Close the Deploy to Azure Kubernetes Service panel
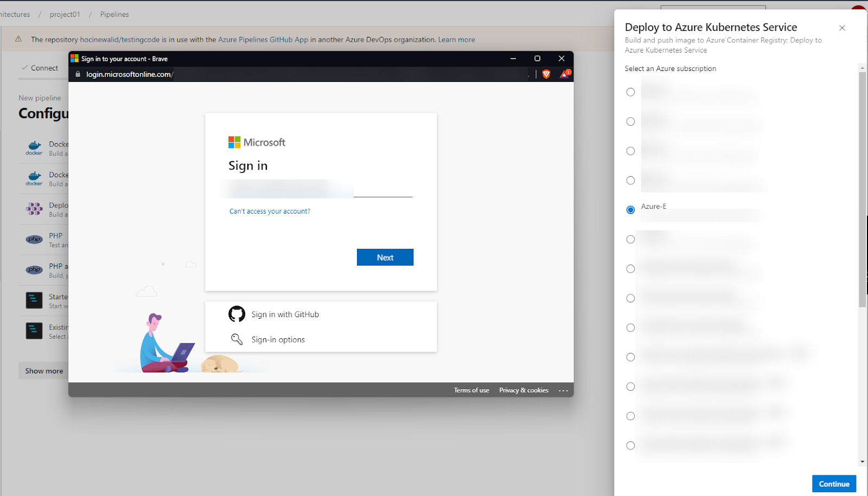The height and width of the screenshot is (496, 868). 842,28
